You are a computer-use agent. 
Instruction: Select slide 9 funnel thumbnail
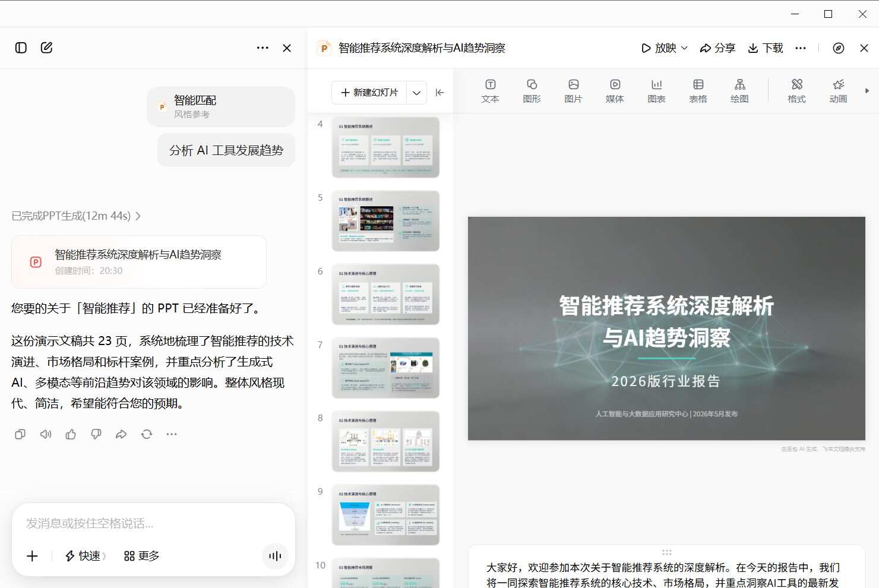tap(385, 515)
